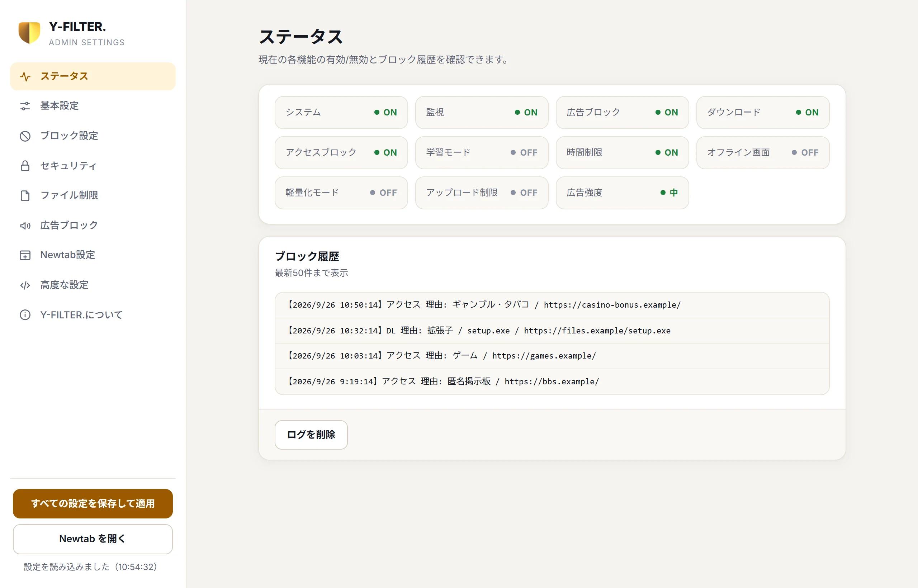Click ログを削除 button

311,435
